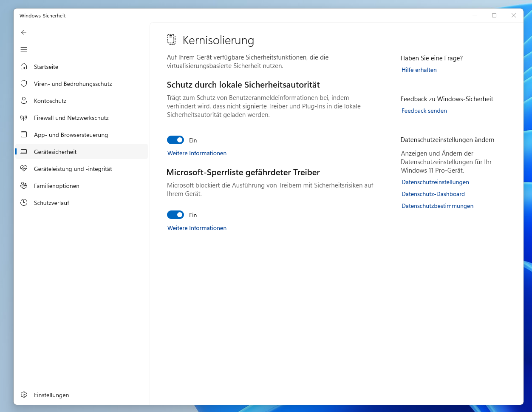The image size is (532, 412).
Task: Click Feedback senden link
Action: pos(424,111)
